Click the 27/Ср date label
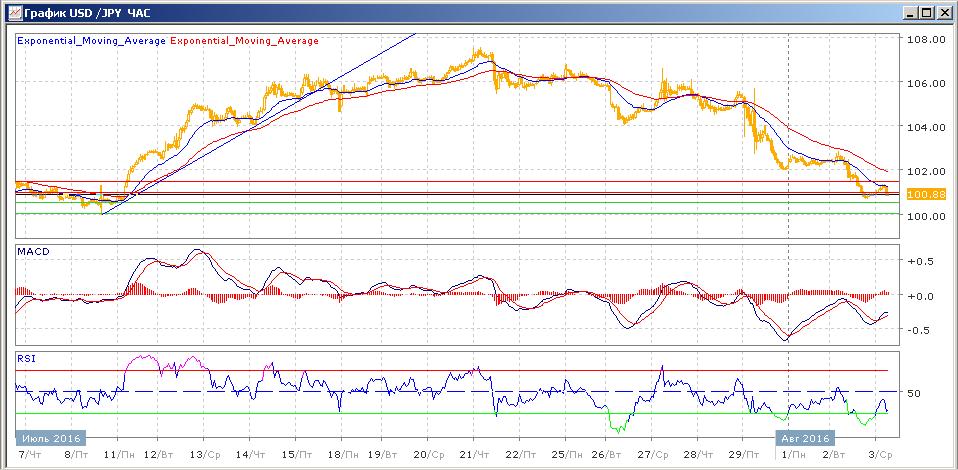958x470 pixels. [654, 455]
